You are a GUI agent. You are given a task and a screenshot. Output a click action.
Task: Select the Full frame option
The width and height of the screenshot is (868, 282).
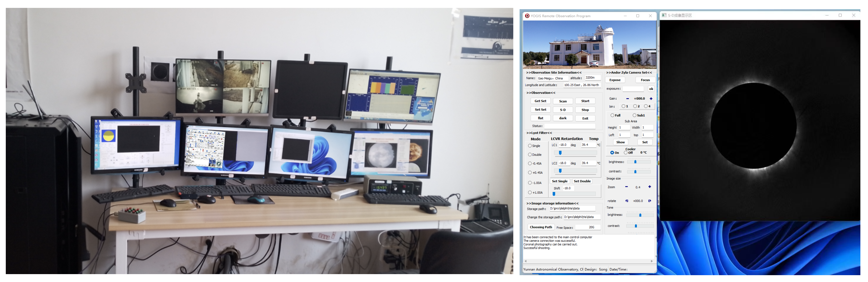coord(612,116)
